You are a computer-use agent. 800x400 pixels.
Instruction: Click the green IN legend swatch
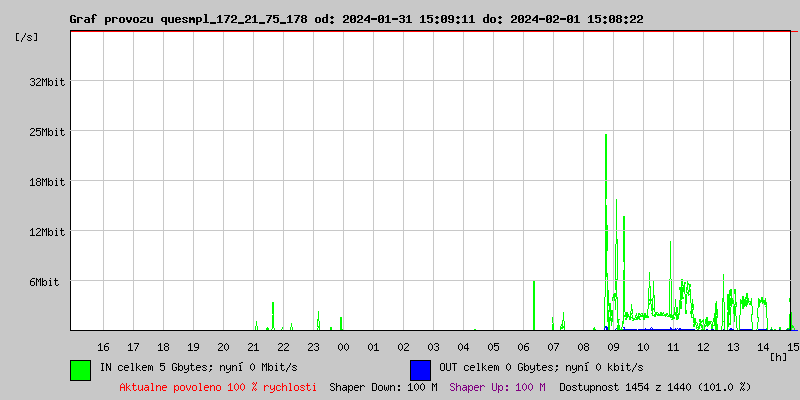click(80, 369)
